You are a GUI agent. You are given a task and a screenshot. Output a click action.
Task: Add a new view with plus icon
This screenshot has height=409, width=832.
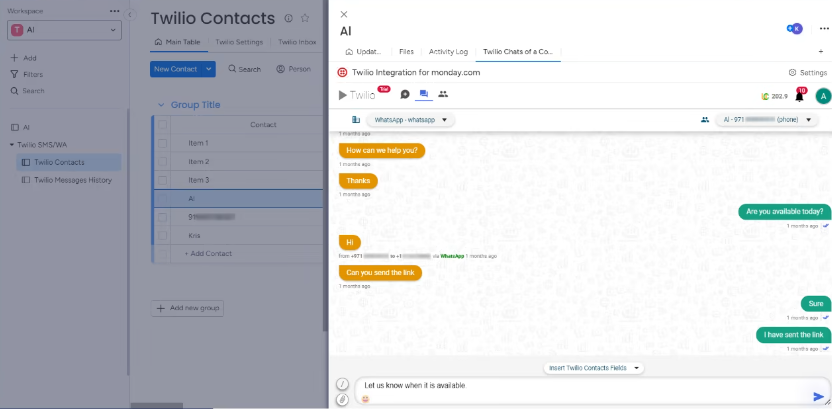(x=821, y=51)
